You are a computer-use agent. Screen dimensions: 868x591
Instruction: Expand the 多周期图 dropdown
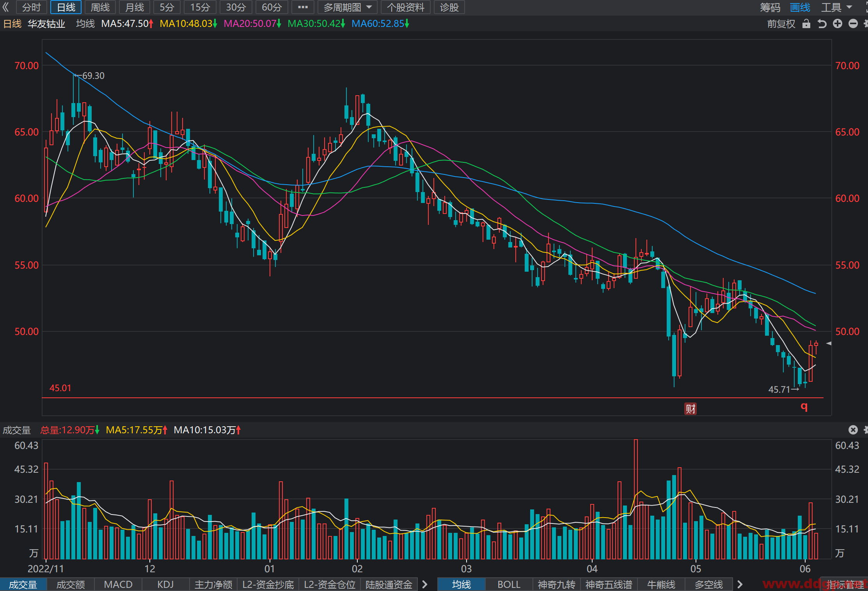(x=347, y=7)
